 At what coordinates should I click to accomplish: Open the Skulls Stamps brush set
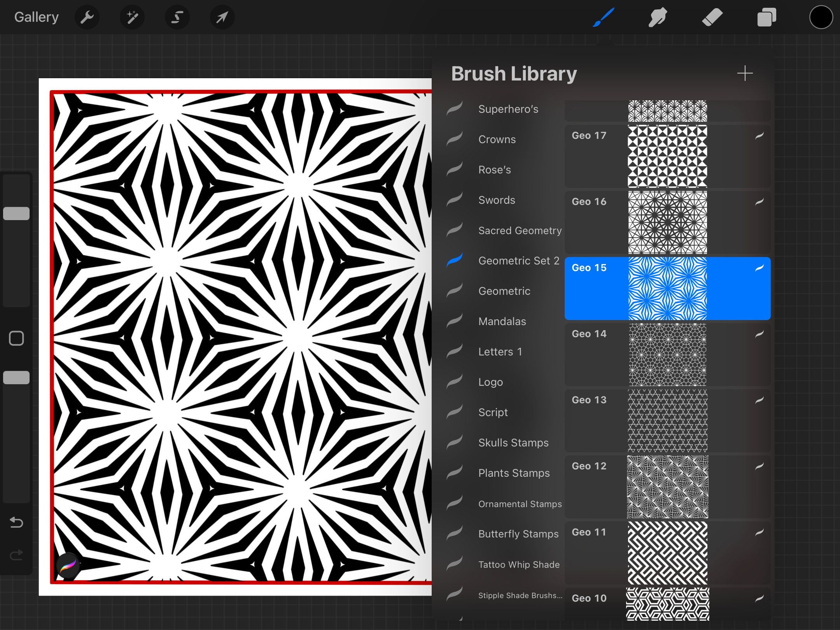(513, 443)
